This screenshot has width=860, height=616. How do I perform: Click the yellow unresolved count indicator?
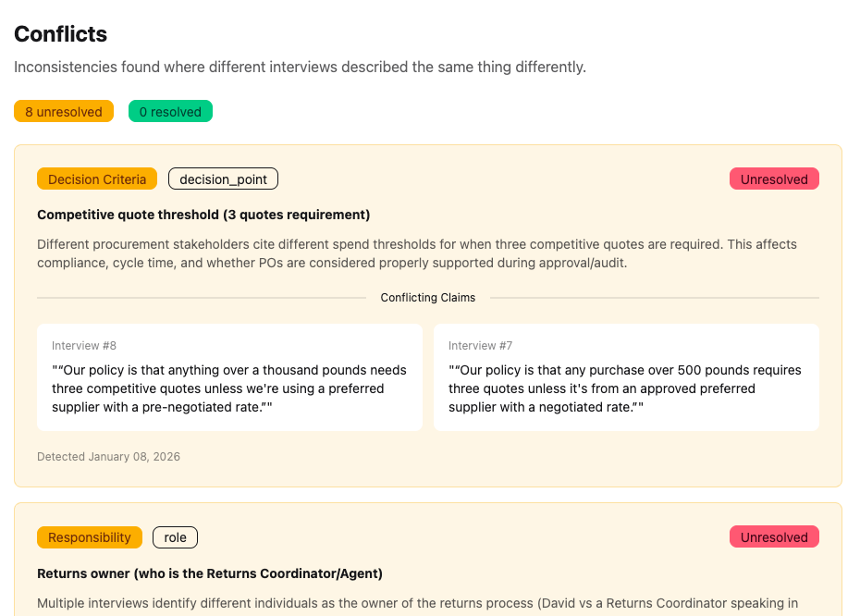63,110
